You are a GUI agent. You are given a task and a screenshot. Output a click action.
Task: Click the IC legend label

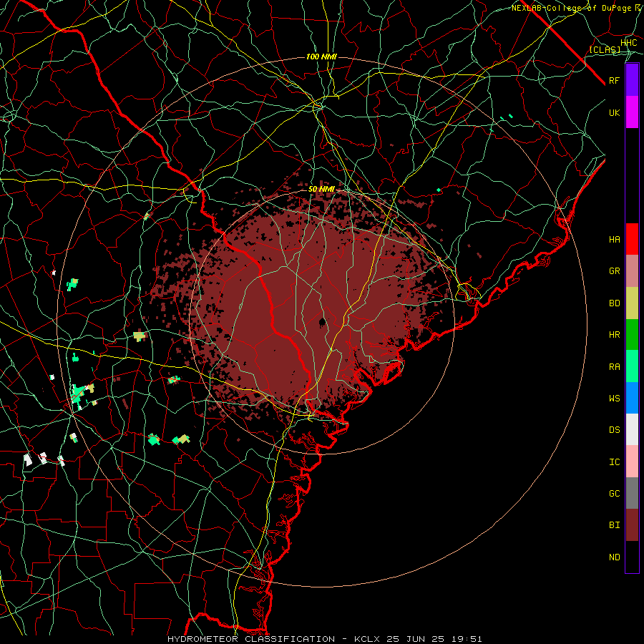point(615,462)
